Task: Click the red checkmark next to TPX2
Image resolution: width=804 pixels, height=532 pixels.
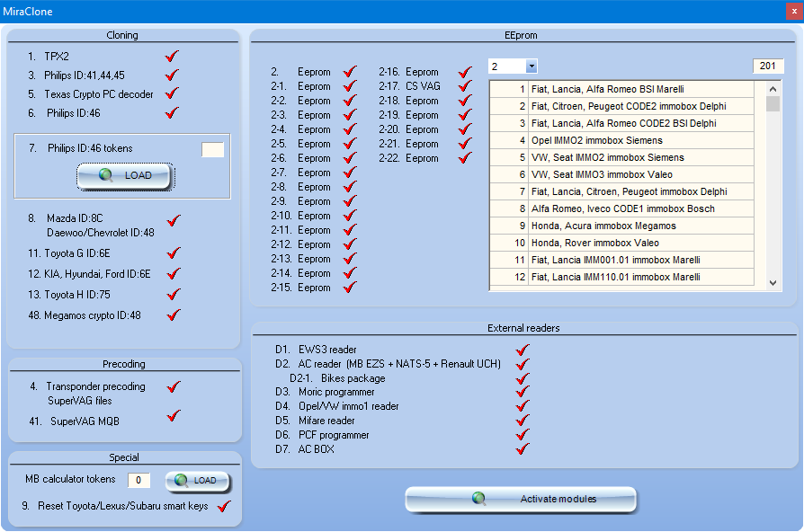Action: pyautogui.click(x=173, y=56)
